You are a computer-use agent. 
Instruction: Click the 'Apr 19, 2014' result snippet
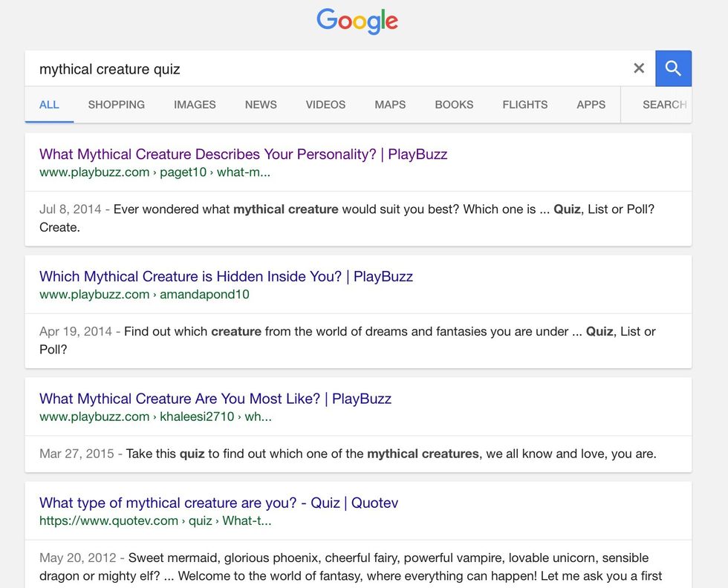pyautogui.click(x=348, y=340)
